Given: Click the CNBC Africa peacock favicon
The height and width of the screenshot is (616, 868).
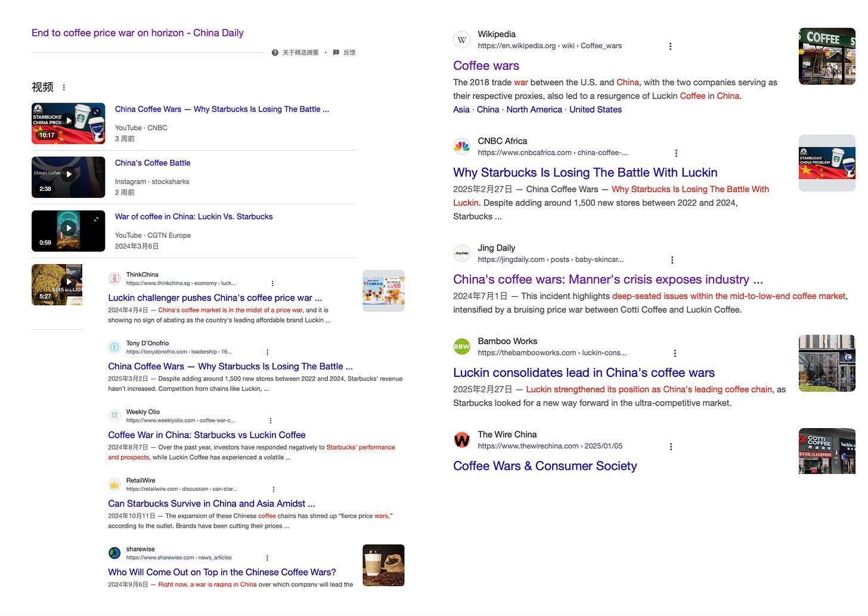Looking at the screenshot, I should 462,147.
